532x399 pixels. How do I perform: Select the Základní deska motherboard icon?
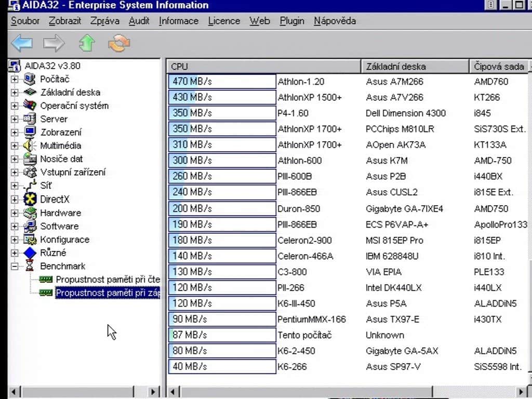[30, 92]
